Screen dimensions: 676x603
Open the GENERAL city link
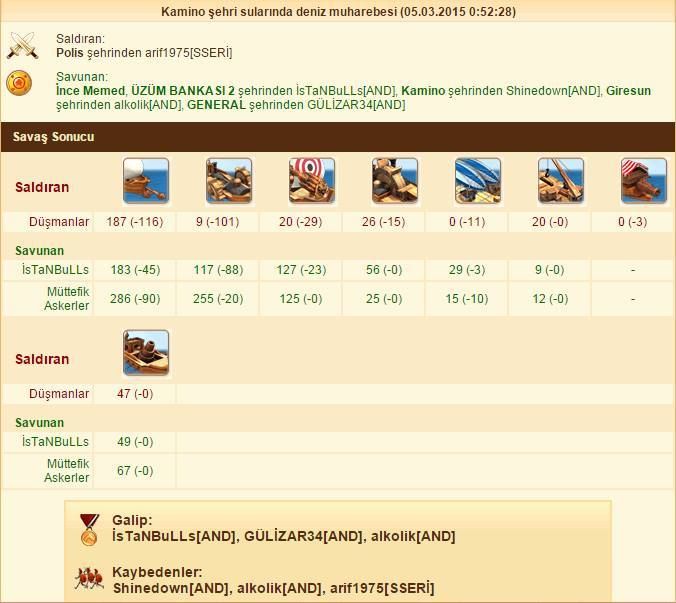216,105
